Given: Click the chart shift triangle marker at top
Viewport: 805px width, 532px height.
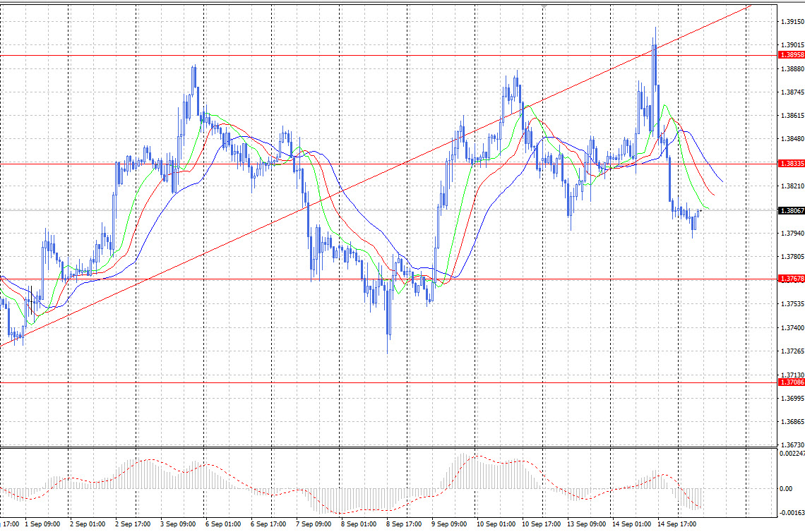Looking at the screenshot, I should (x=544, y=6).
